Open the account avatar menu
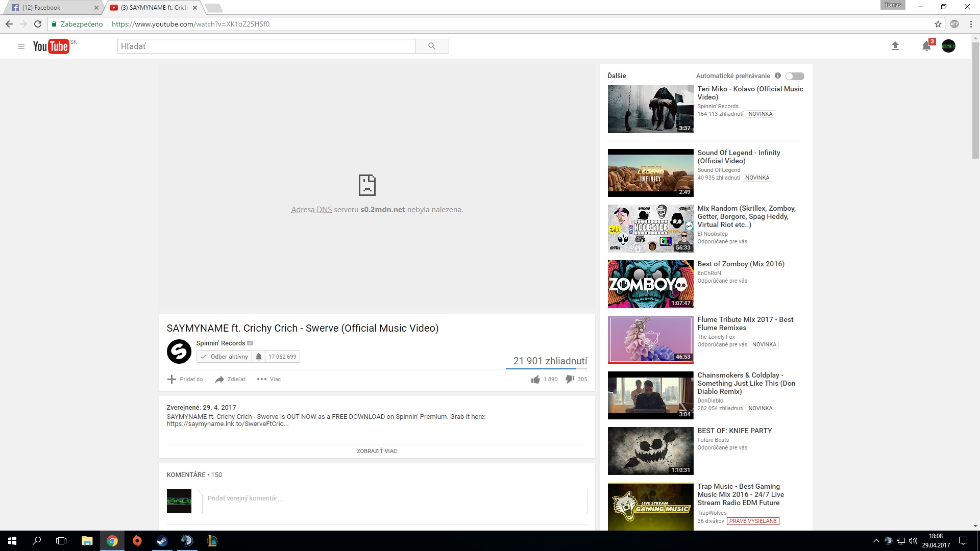 [948, 46]
